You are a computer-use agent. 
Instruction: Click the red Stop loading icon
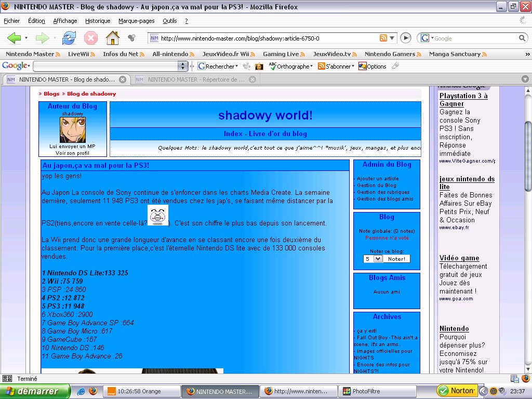[90, 38]
